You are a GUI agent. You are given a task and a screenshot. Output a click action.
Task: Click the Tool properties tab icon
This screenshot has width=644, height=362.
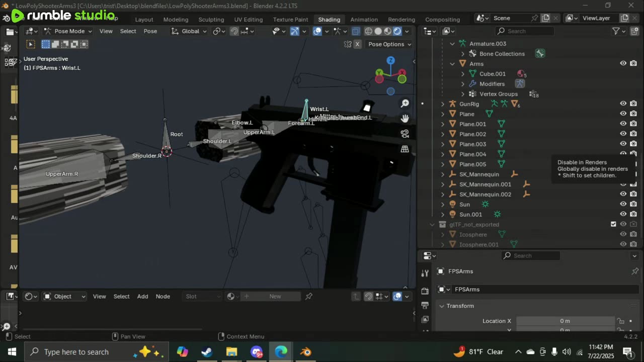(x=425, y=273)
